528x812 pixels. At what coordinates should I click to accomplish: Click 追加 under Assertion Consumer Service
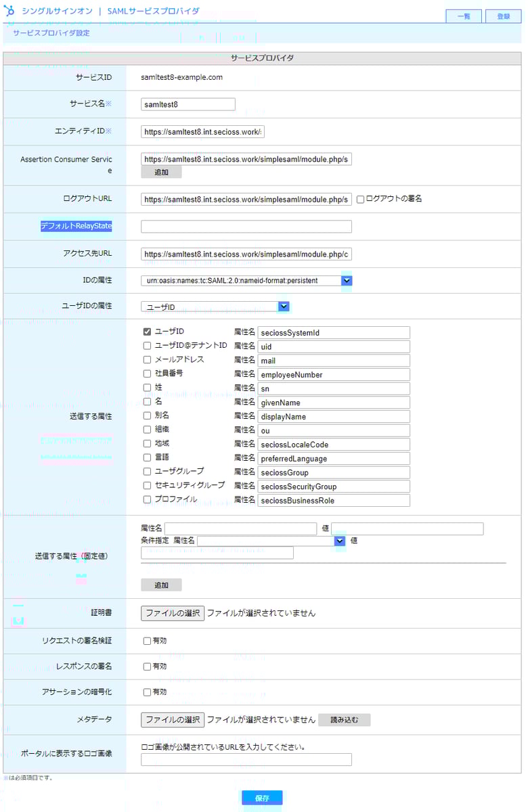[161, 173]
